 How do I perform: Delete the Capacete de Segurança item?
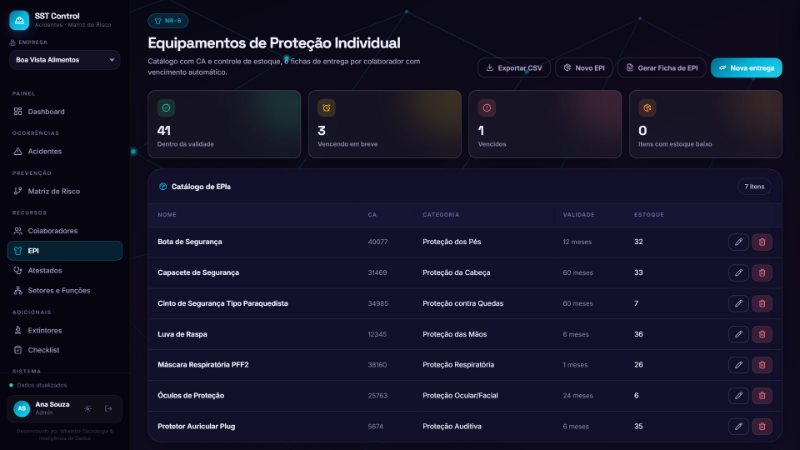(762, 272)
